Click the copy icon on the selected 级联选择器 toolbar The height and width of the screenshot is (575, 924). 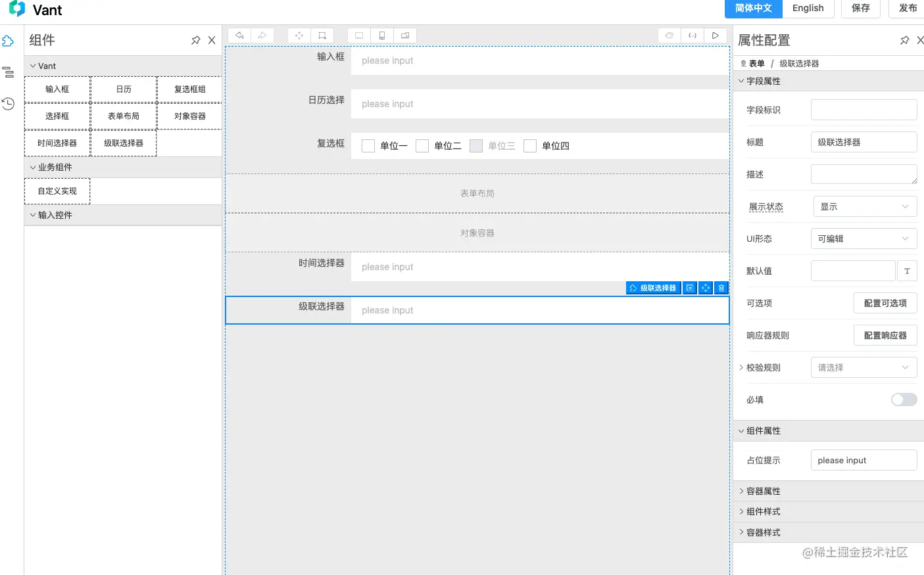[690, 288]
